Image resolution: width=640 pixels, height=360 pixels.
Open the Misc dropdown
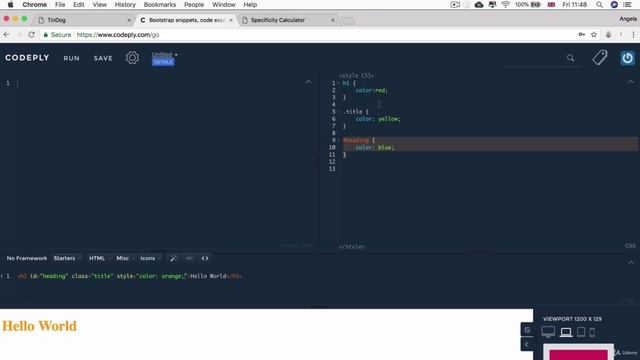(125, 258)
